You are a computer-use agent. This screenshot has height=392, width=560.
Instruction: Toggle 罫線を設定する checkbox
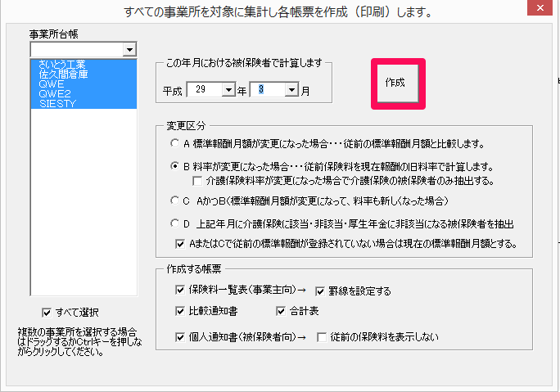pyautogui.click(x=320, y=291)
